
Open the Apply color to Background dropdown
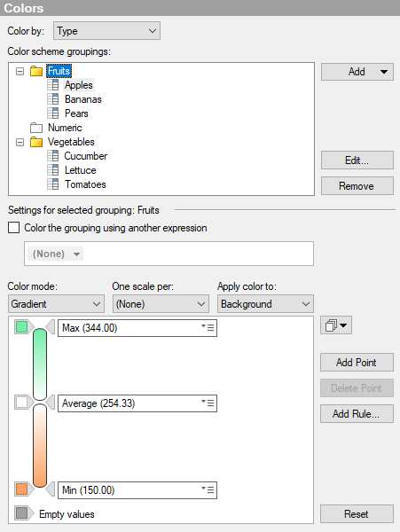click(x=266, y=303)
